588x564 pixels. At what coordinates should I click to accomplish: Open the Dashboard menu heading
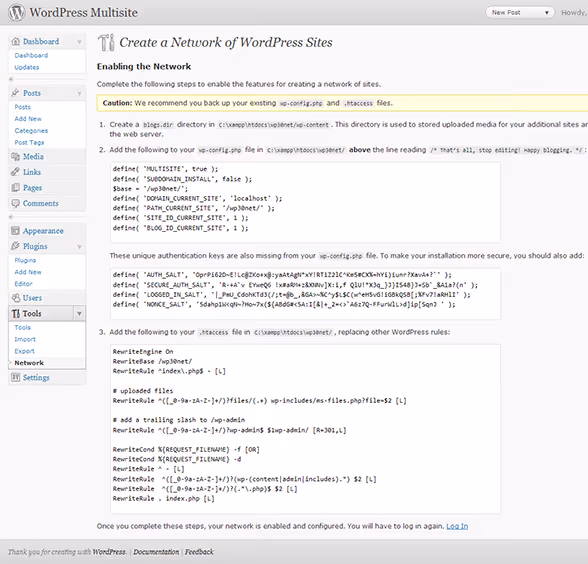41,41
